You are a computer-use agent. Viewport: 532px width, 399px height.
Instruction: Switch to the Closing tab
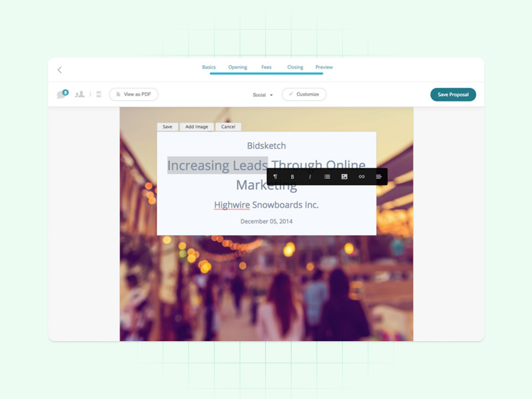tap(295, 67)
